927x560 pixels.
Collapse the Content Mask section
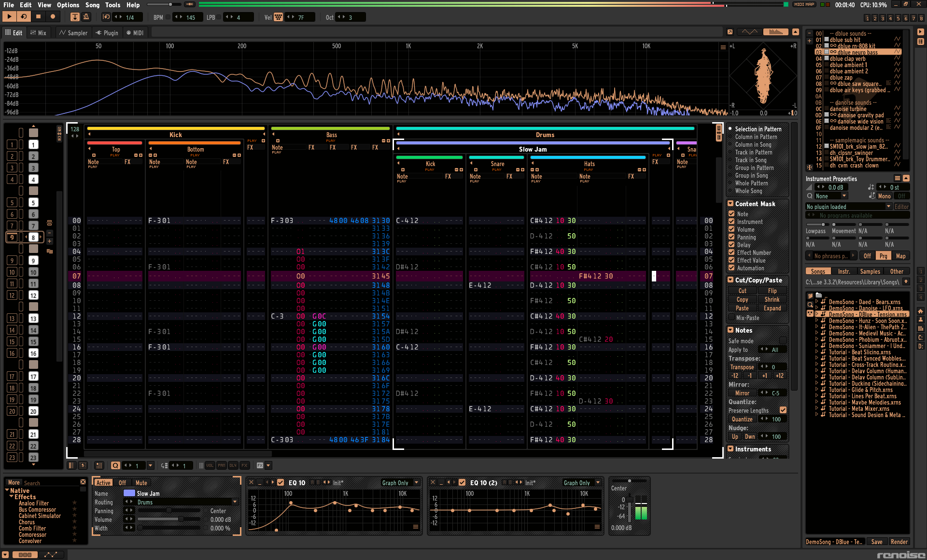731,204
